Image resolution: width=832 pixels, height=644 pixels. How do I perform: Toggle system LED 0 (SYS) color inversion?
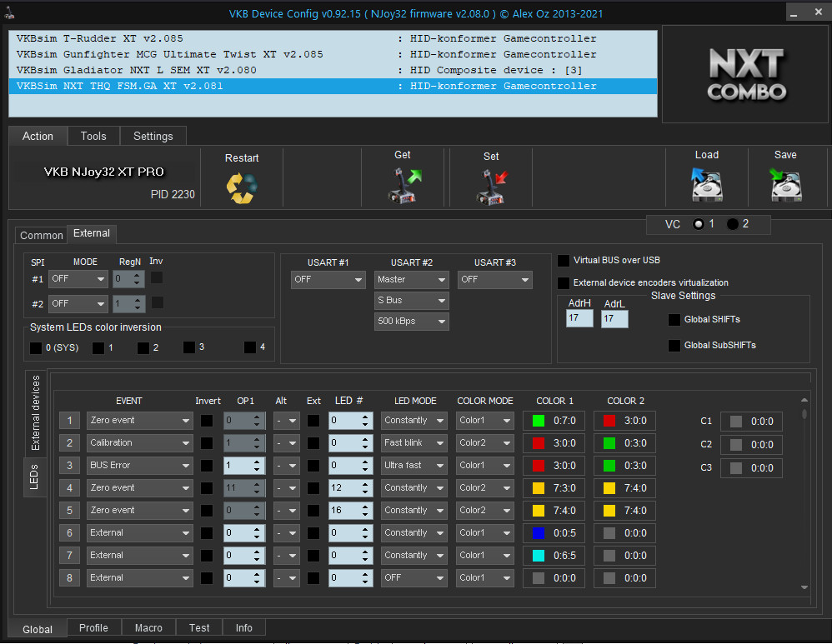click(x=36, y=348)
